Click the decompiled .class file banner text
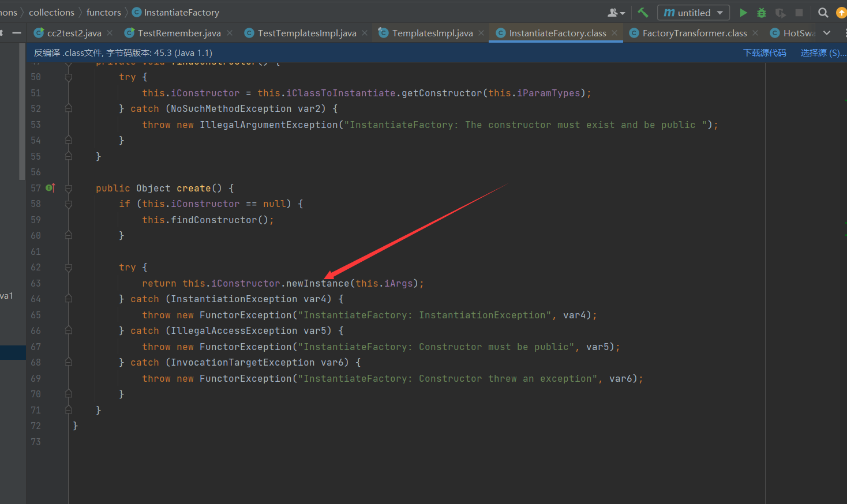847x504 pixels. click(x=123, y=52)
